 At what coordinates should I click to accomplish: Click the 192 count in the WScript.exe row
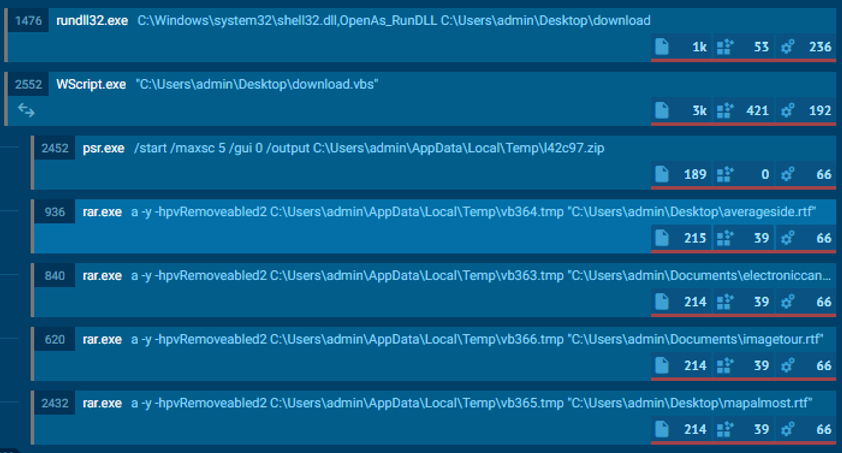[820, 111]
